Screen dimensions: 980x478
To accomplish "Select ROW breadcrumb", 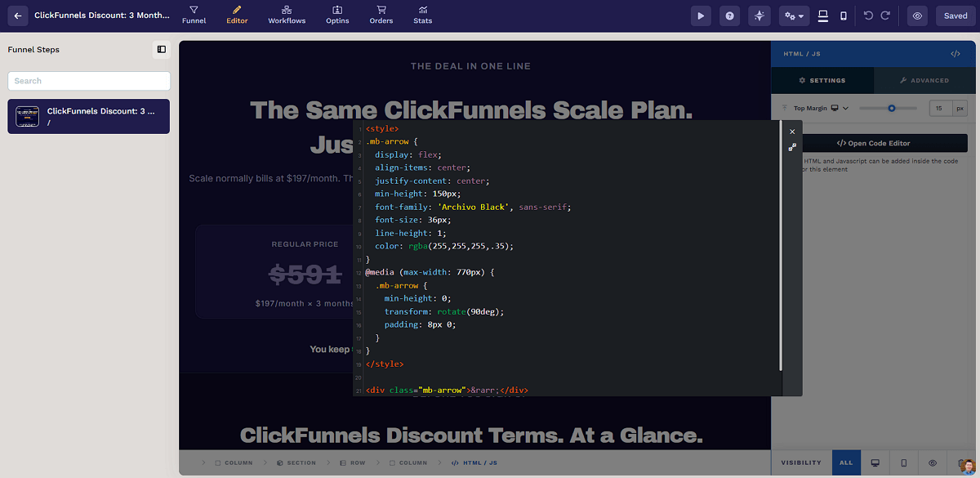I will [x=353, y=463].
